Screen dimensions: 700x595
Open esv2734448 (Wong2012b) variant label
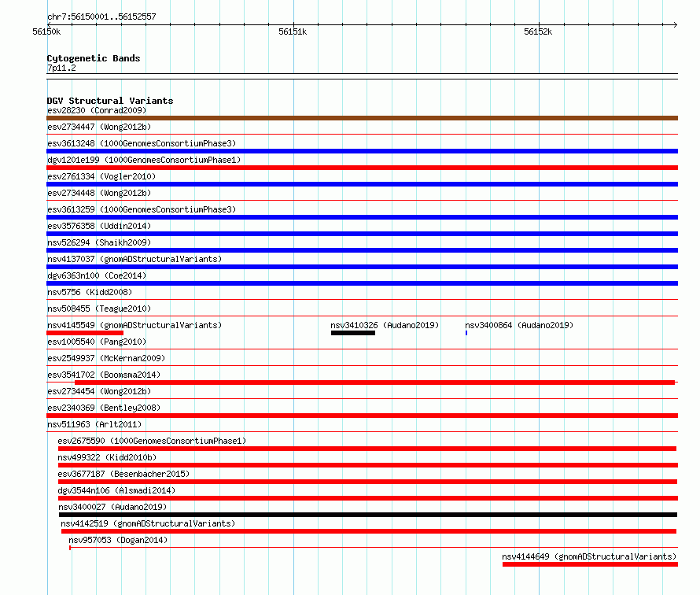click(x=99, y=193)
